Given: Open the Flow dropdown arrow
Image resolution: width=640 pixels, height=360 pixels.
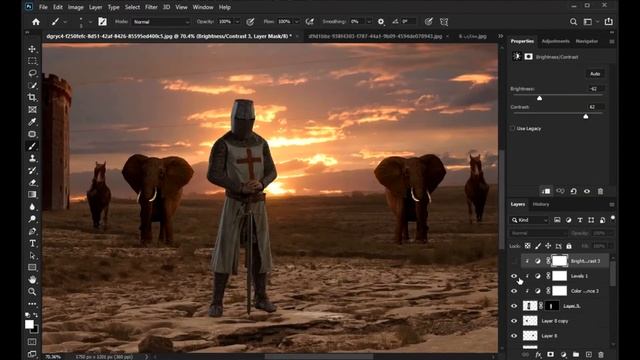Looking at the screenshot, I should [x=297, y=22].
